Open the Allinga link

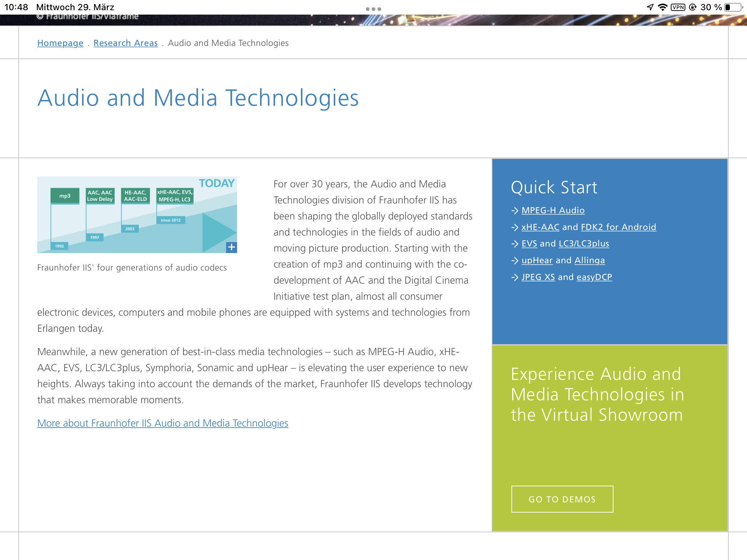[x=590, y=260]
